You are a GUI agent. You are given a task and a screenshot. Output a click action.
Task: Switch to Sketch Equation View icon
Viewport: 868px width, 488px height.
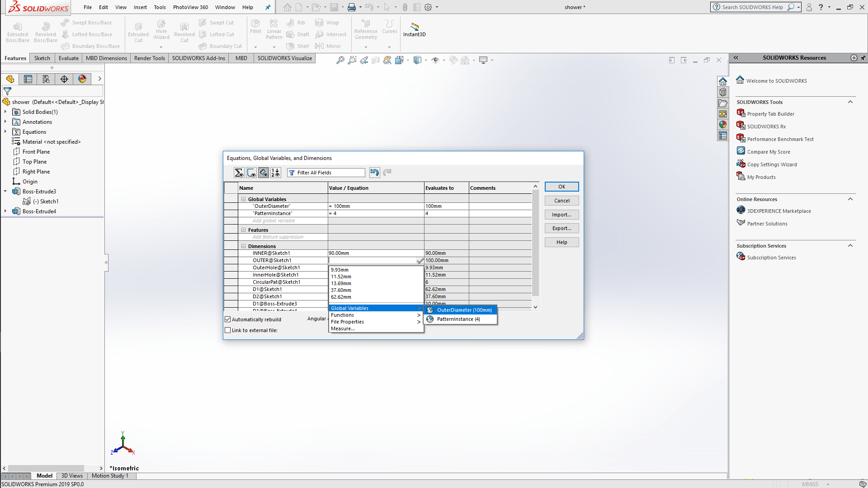click(x=251, y=173)
